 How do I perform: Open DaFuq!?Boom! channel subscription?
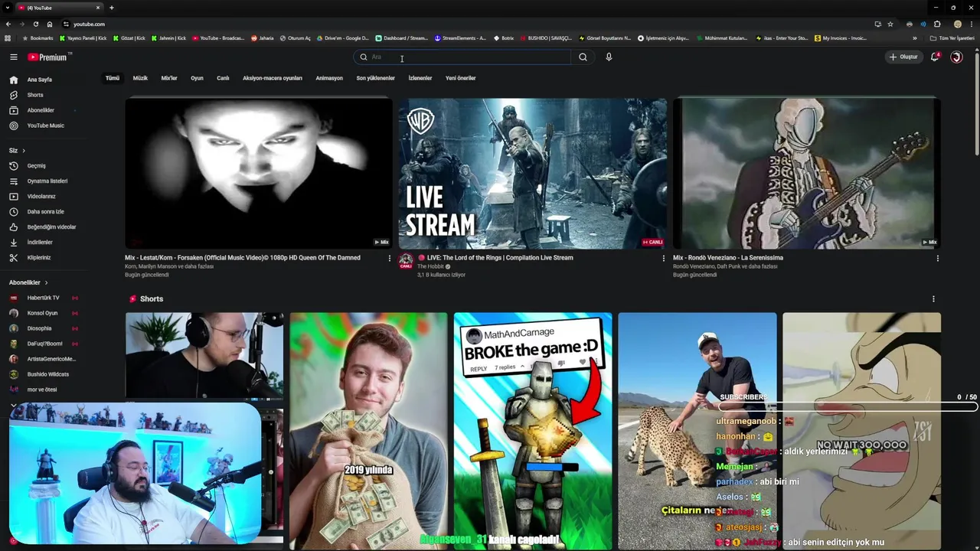click(45, 344)
